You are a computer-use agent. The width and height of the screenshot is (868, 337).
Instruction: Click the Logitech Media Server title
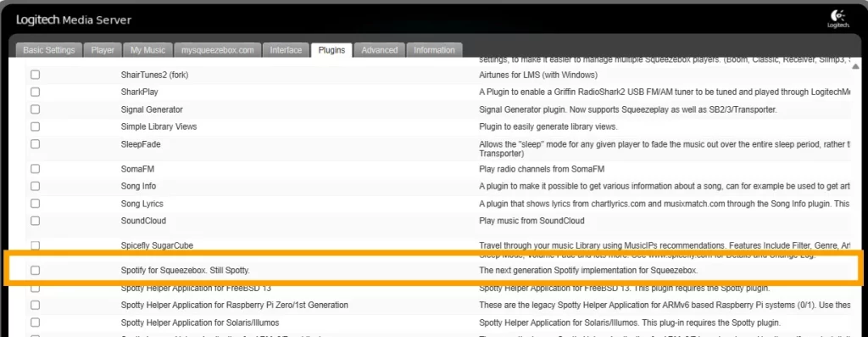coord(74,20)
